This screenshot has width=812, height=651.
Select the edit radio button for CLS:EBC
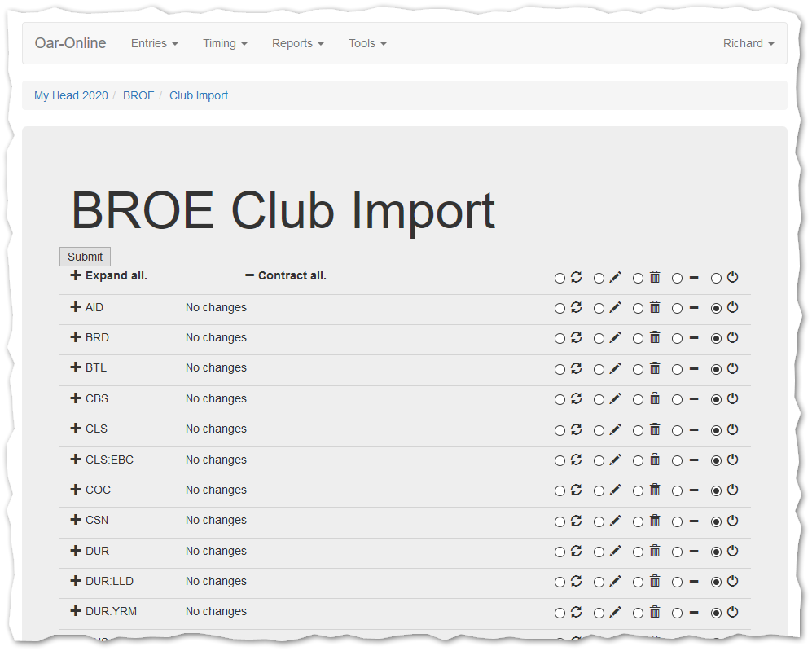tap(599, 461)
